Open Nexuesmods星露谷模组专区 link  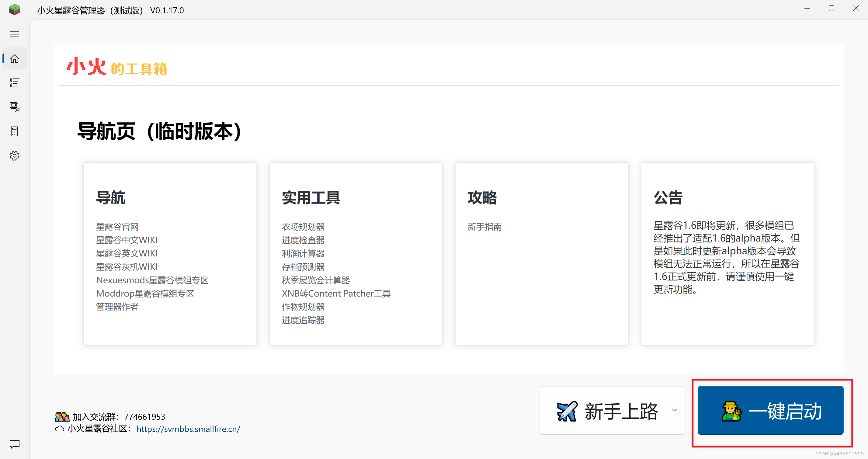coord(152,280)
